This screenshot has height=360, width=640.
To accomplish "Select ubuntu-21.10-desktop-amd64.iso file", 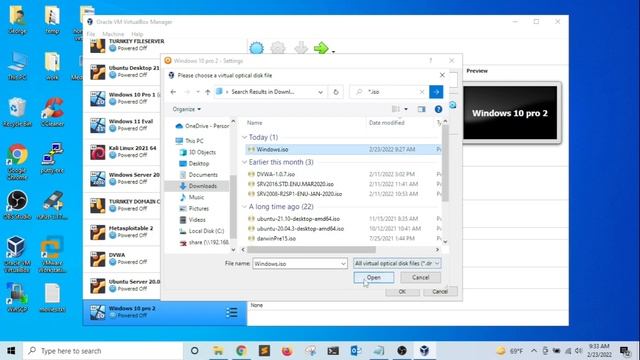I will click(298, 219).
